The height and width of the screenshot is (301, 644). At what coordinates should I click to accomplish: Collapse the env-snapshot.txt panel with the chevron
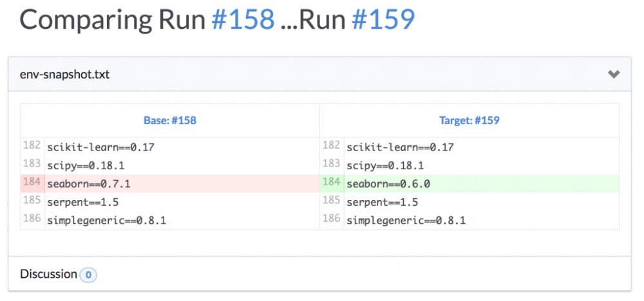614,75
